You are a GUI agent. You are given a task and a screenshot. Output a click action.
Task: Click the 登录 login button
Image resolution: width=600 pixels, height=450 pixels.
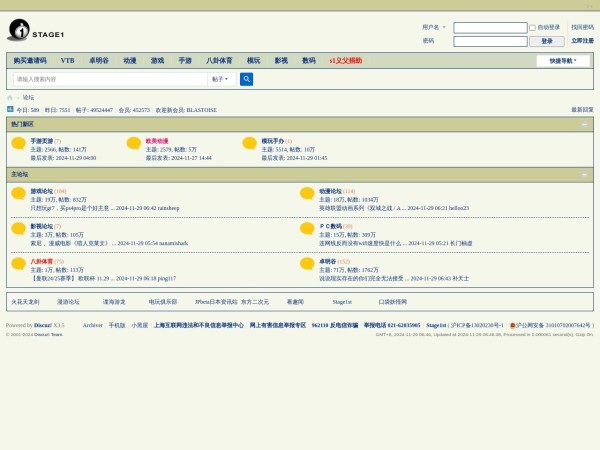click(x=546, y=41)
